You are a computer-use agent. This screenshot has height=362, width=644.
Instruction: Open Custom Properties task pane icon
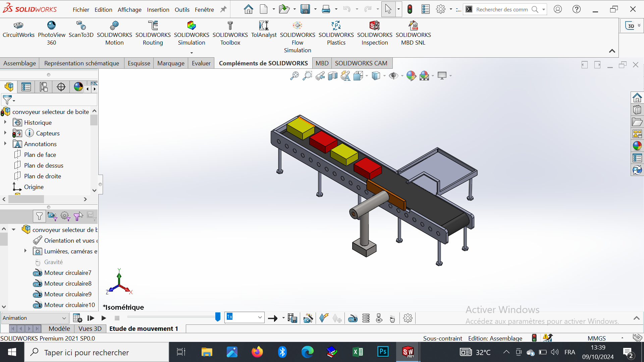pos(637,158)
